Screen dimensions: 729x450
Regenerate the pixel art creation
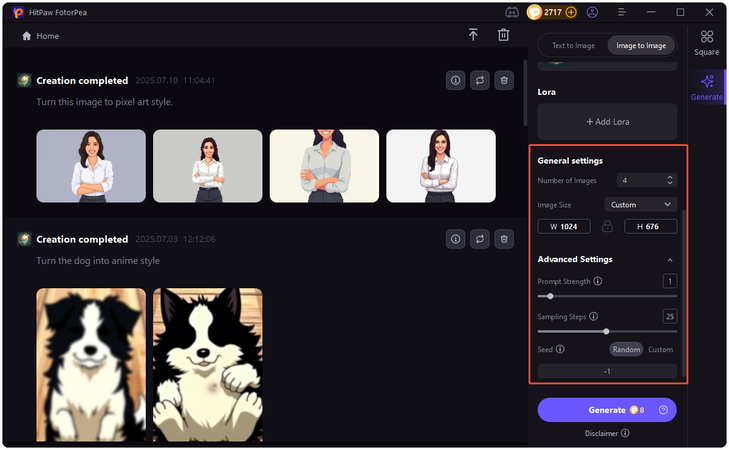[x=480, y=80]
